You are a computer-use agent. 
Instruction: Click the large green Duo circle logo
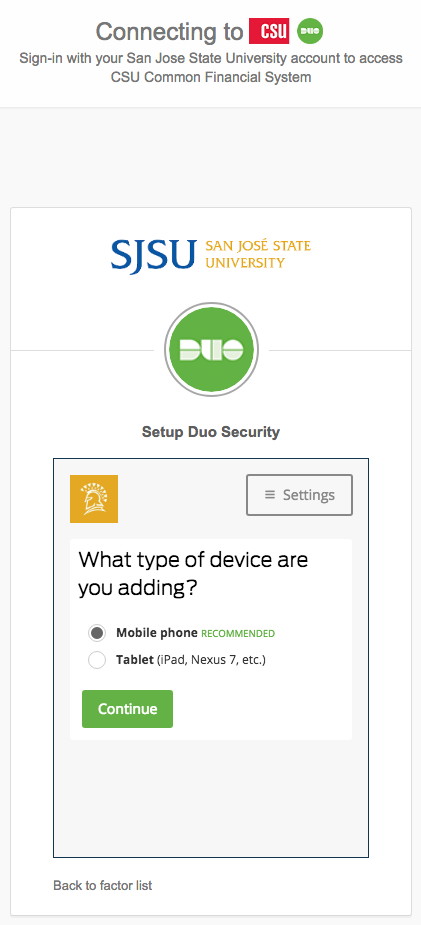[211, 349]
